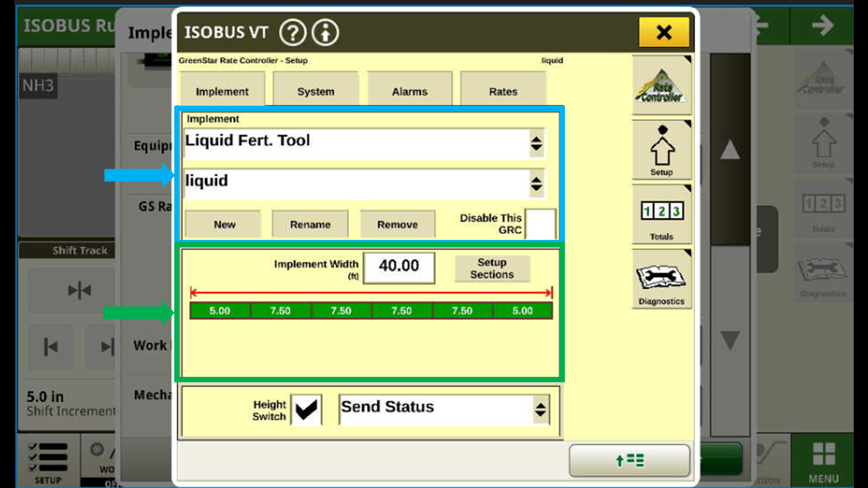868x488 pixels.
Task: Click the New implement button
Action: (224, 224)
